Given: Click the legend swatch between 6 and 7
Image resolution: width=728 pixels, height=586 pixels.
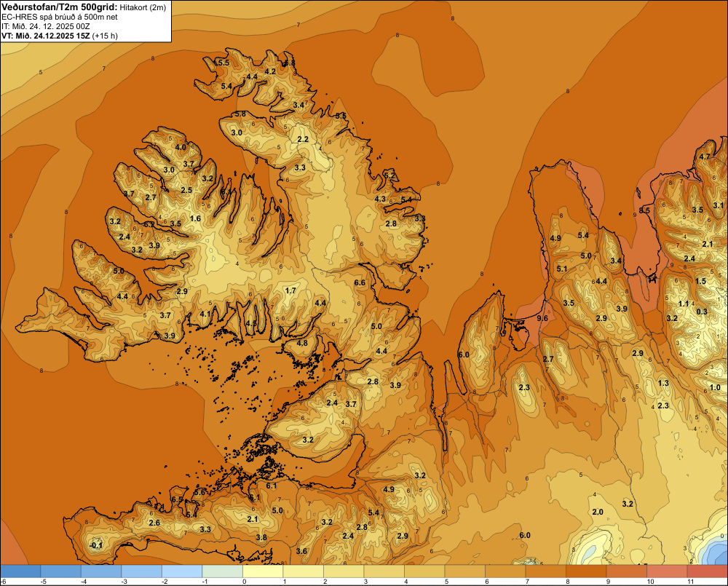Looking at the screenshot, I should click(x=505, y=571).
